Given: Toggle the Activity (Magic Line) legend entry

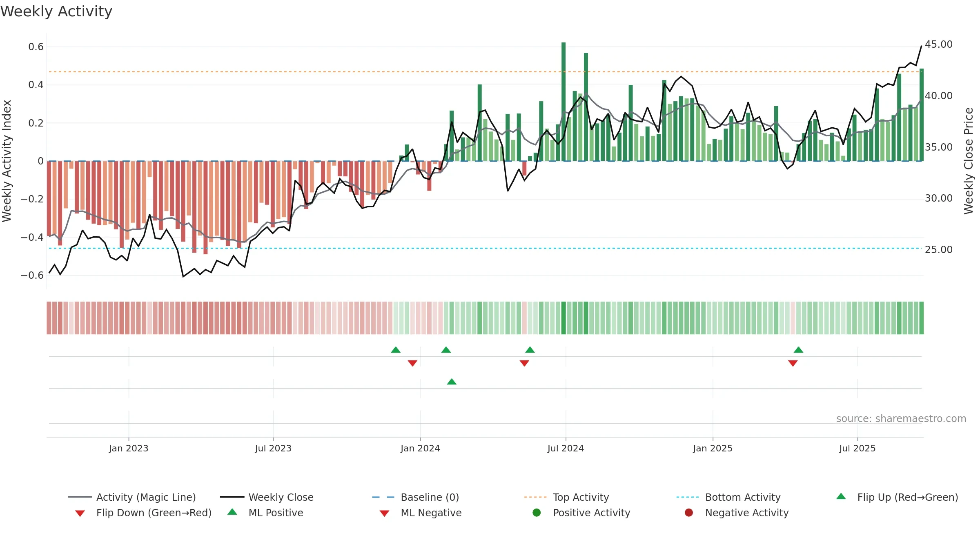Looking at the screenshot, I should [132, 497].
